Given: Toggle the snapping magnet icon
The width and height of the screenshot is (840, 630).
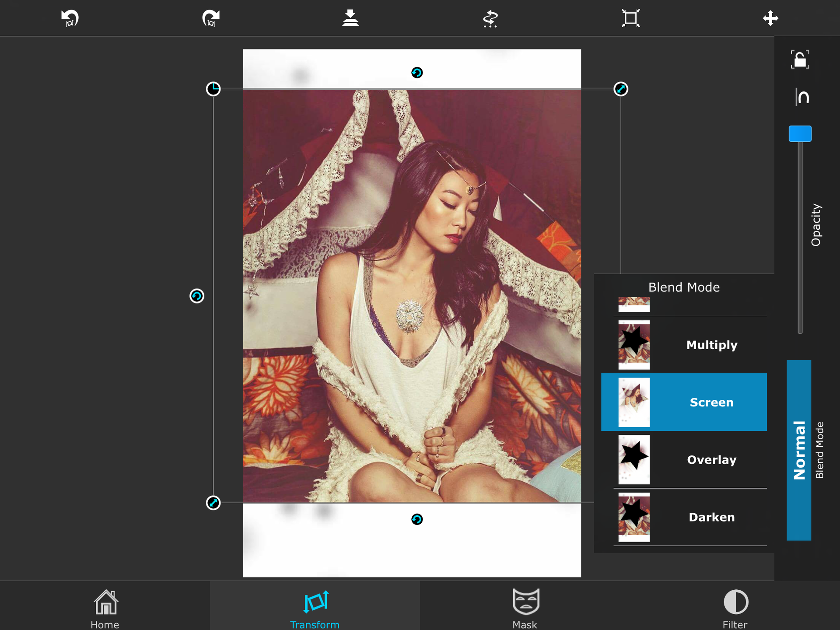Looking at the screenshot, I should tap(802, 97).
